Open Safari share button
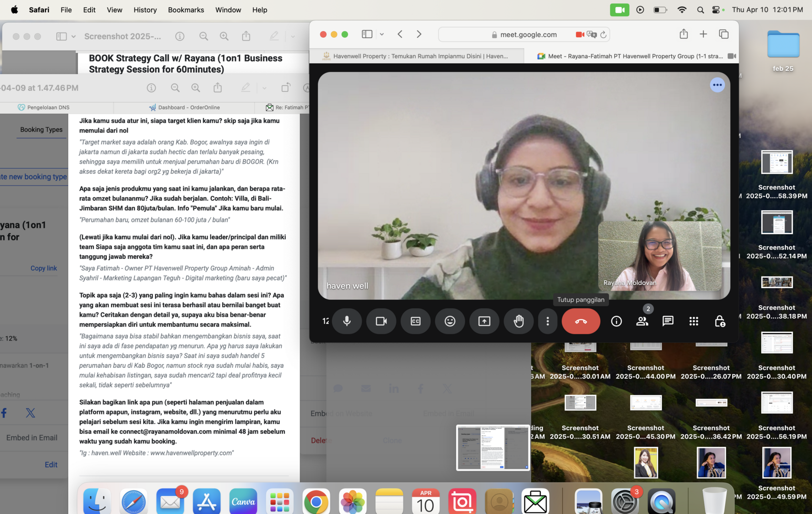812x514 pixels. [x=683, y=34]
